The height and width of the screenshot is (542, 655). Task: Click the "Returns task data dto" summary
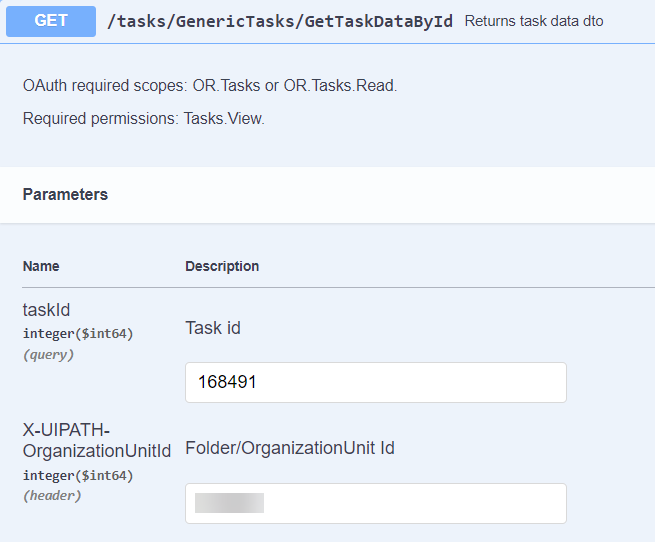(x=534, y=21)
